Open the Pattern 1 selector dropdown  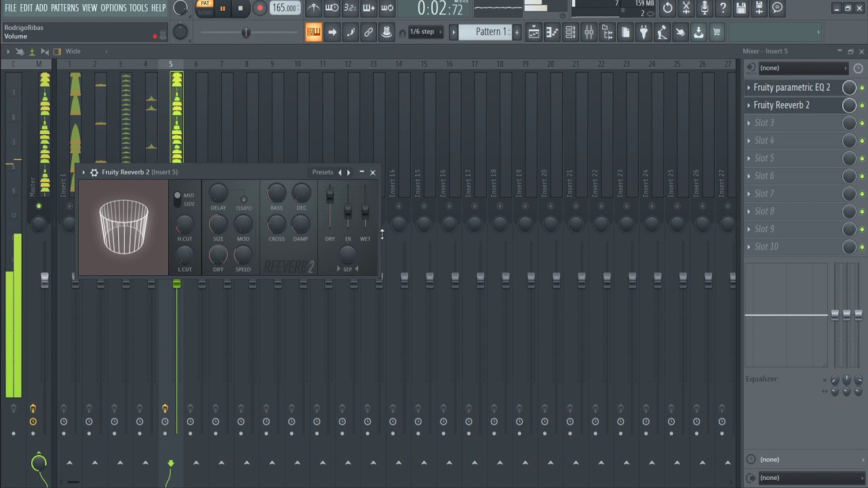pos(488,32)
